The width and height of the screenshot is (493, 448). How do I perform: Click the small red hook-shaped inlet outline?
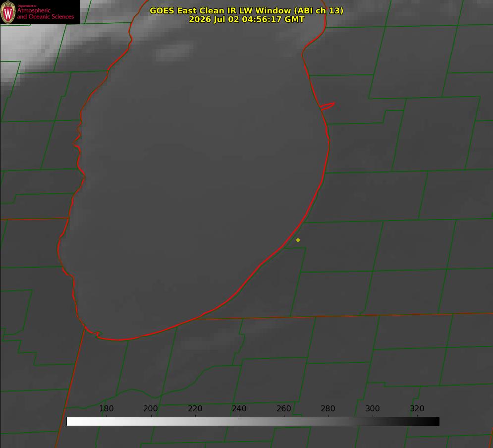327,106
